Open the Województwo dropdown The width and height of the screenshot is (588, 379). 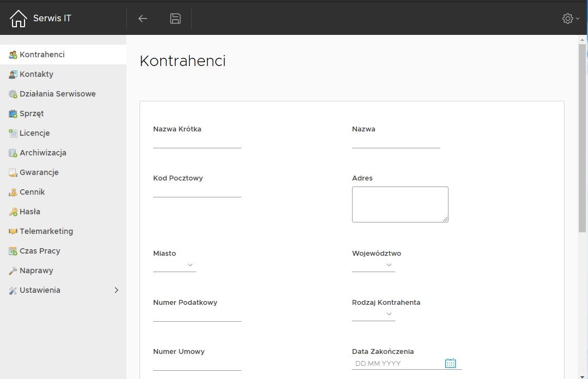pos(373,265)
